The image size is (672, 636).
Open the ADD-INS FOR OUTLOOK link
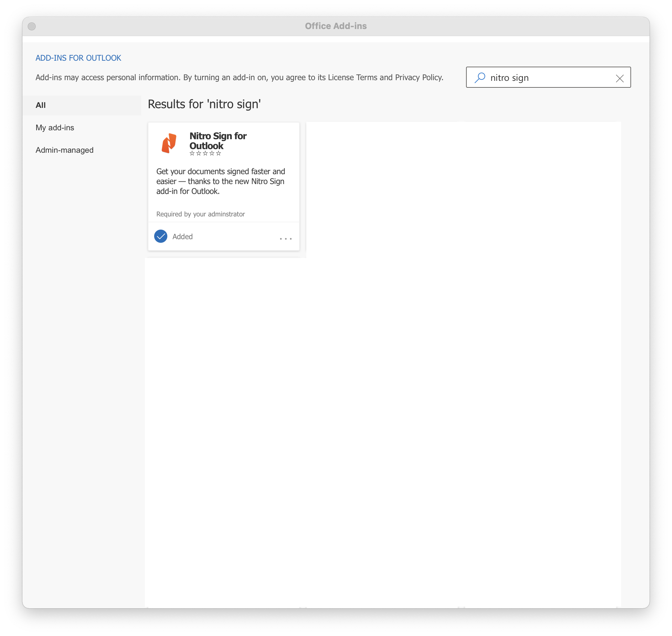click(78, 58)
